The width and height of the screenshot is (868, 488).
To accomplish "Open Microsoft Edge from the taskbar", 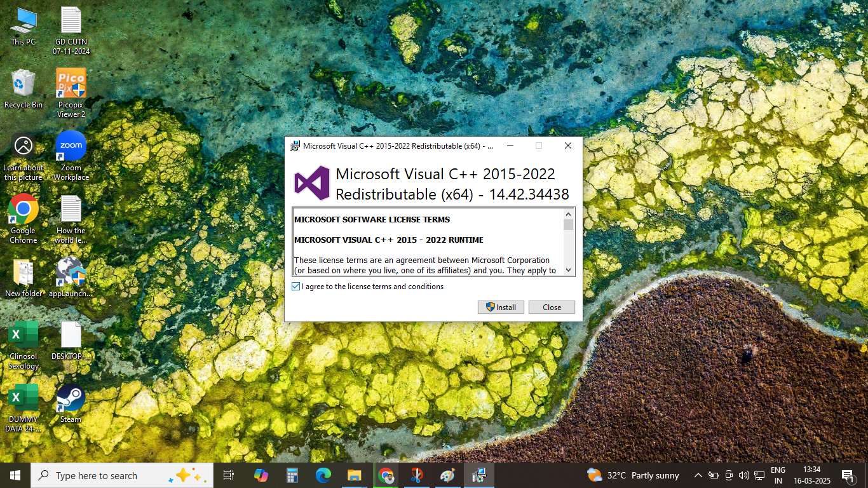I will pyautogui.click(x=323, y=475).
